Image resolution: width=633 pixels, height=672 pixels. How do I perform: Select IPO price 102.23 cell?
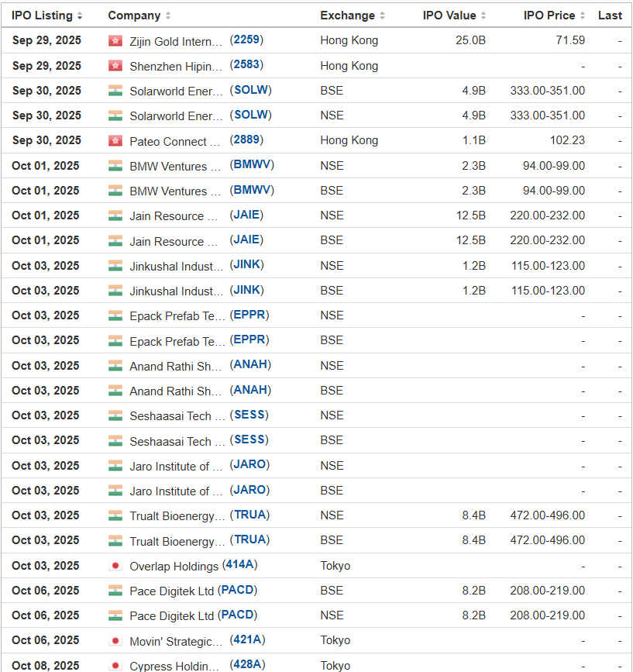click(567, 140)
